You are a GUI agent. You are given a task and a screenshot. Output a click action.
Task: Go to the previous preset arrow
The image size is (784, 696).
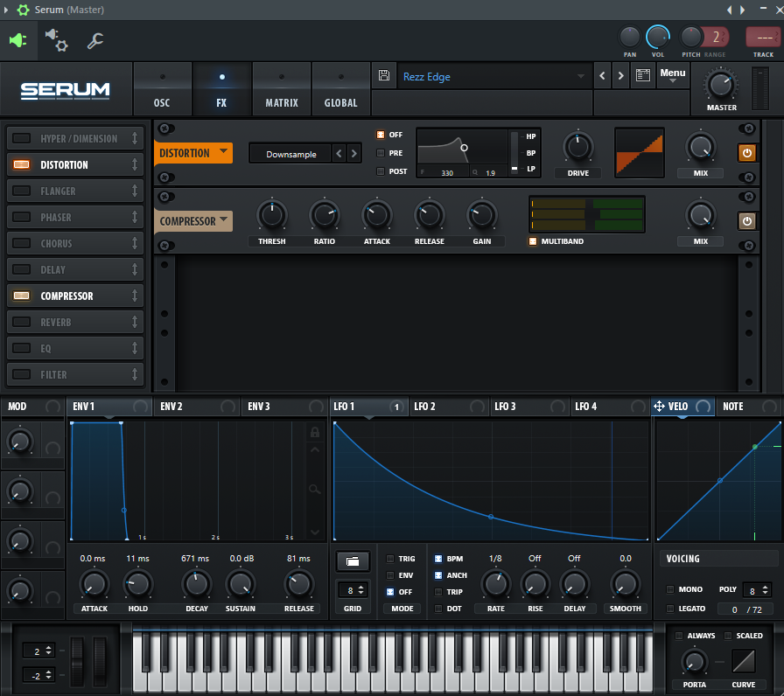click(x=603, y=75)
